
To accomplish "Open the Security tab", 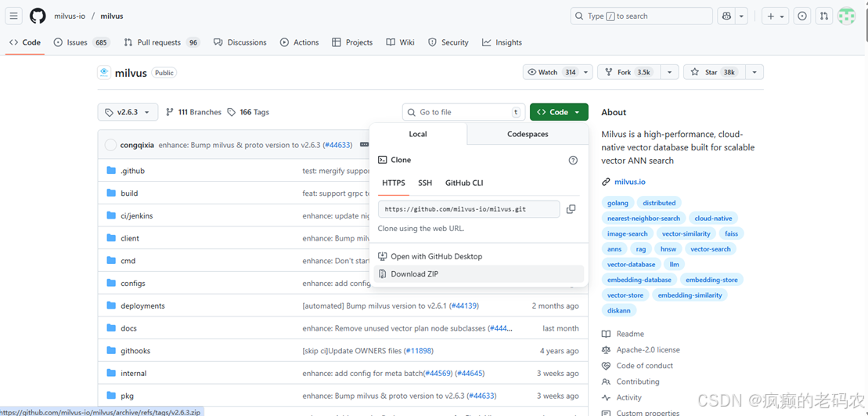I will click(448, 42).
